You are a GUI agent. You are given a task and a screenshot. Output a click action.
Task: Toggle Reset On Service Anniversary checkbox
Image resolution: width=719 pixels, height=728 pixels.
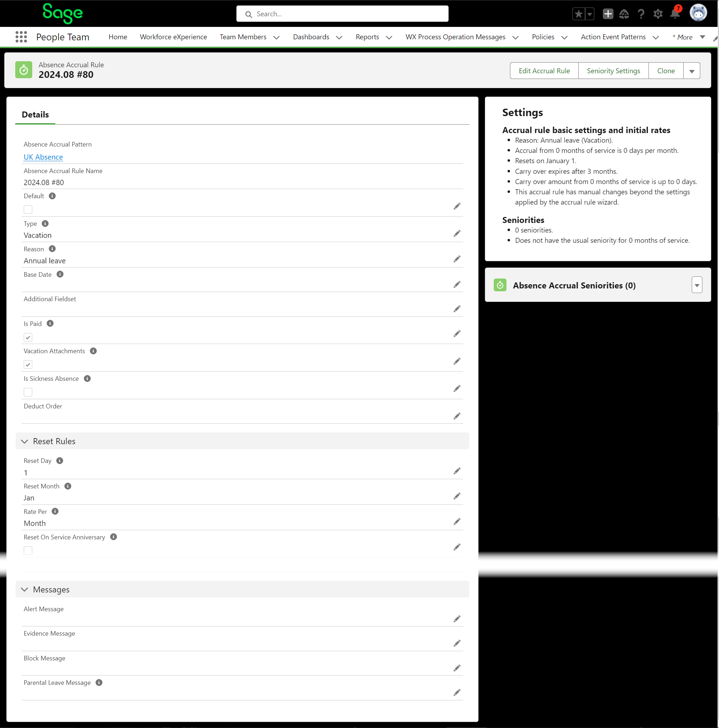[x=28, y=551]
